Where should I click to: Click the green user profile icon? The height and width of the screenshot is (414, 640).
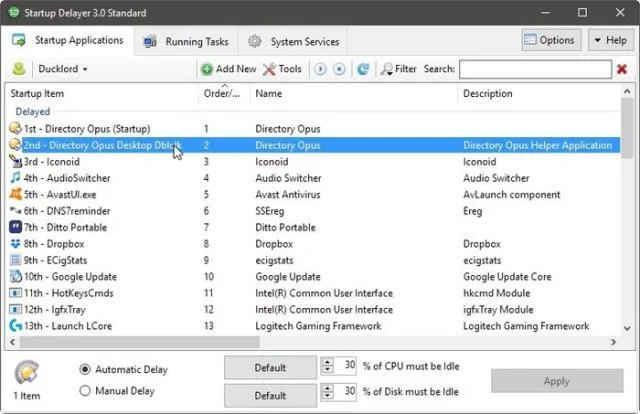click(19, 69)
